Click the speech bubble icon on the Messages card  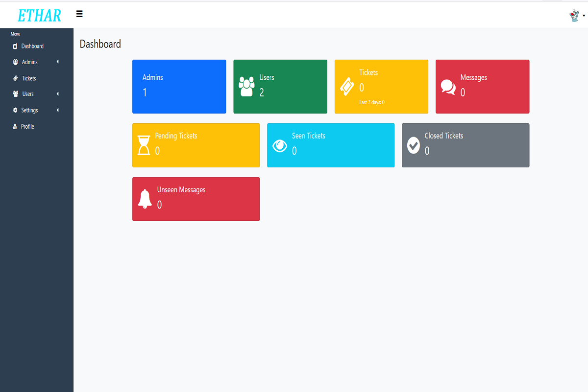point(447,87)
